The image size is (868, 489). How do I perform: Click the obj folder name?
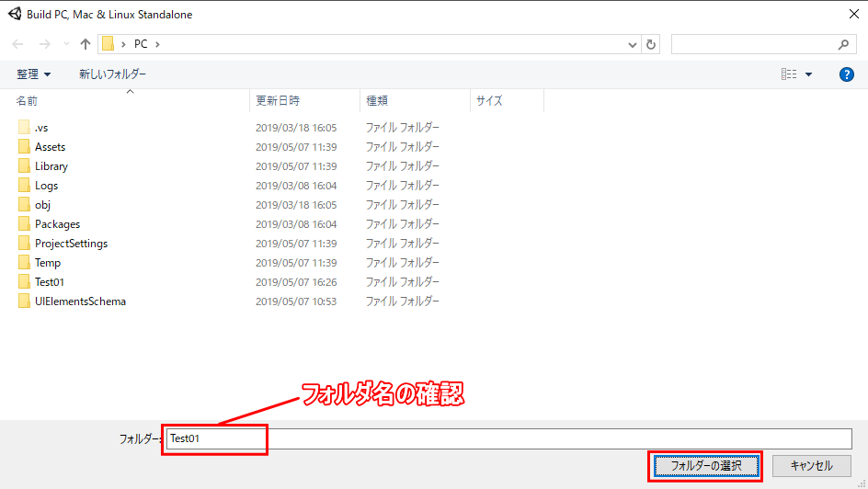42,205
